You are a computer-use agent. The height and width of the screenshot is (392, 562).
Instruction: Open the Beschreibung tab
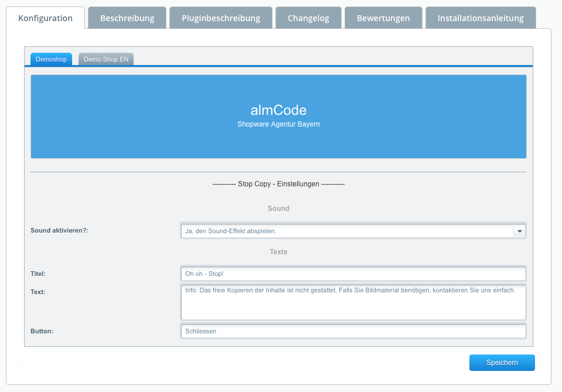coord(127,18)
